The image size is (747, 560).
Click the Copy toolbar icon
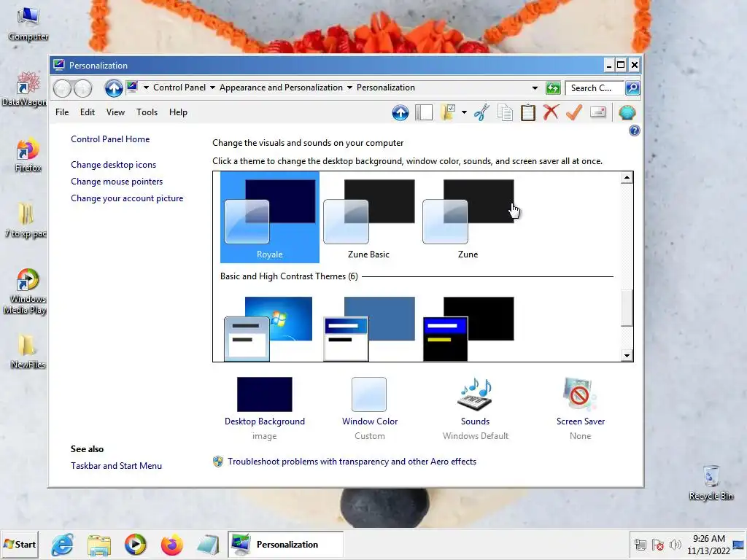(505, 113)
